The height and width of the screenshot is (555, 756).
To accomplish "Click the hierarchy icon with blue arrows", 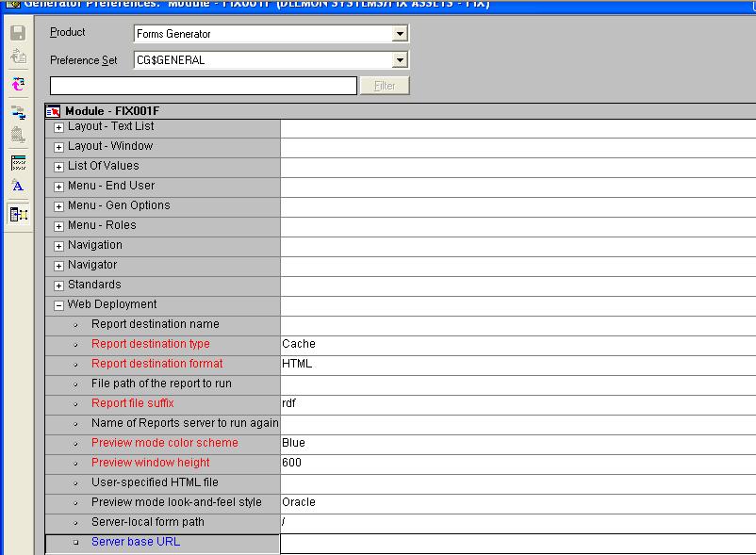I will (17, 113).
